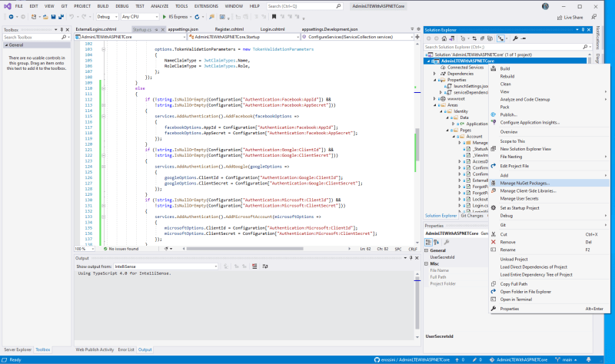
Task: Toggle pin on the Startup.cs tab
Action: [x=156, y=29]
